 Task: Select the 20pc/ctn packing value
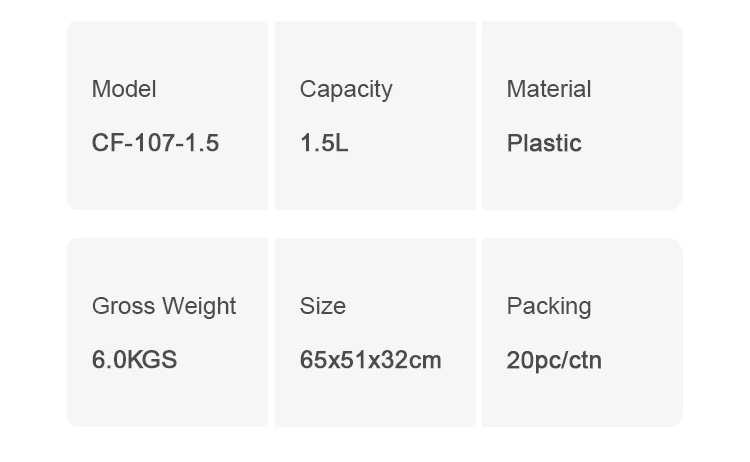pos(554,360)
